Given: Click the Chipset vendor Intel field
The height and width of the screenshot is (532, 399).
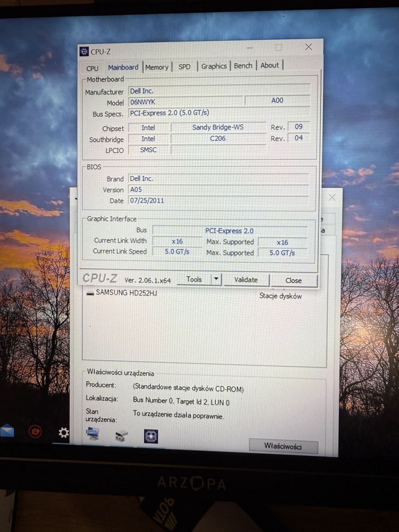Looking at the screenshot, I should tap(148, 128).
